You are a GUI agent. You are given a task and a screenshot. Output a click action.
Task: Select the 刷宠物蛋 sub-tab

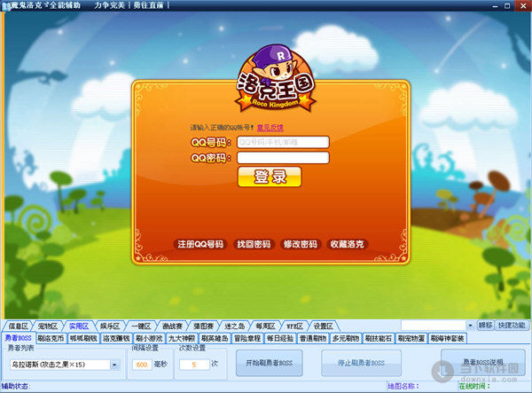411,338
